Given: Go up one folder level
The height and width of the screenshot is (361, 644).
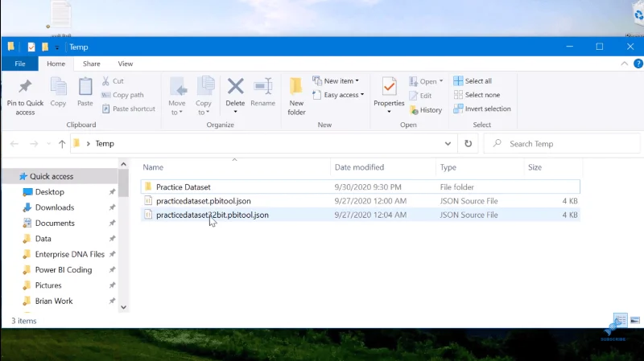Looking at the screenshot, I should click(62, 144).
